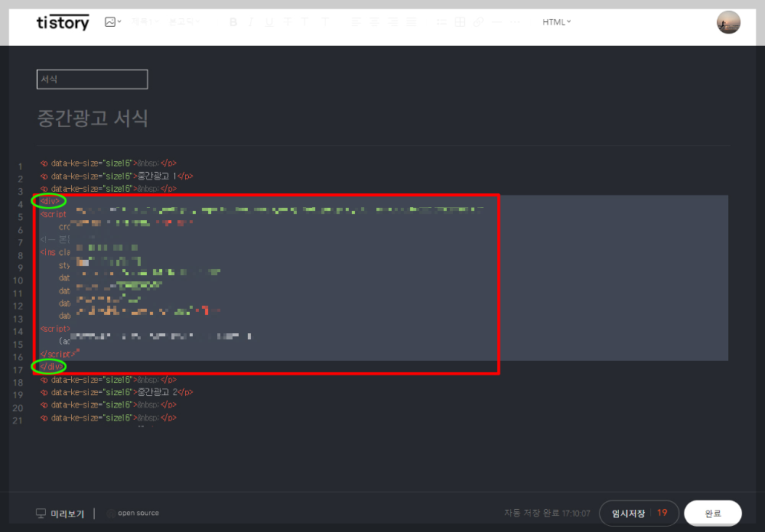765x532 pixels.
Task: Justify text alignment
Action: pyautogui.click(x=412, y=22)
